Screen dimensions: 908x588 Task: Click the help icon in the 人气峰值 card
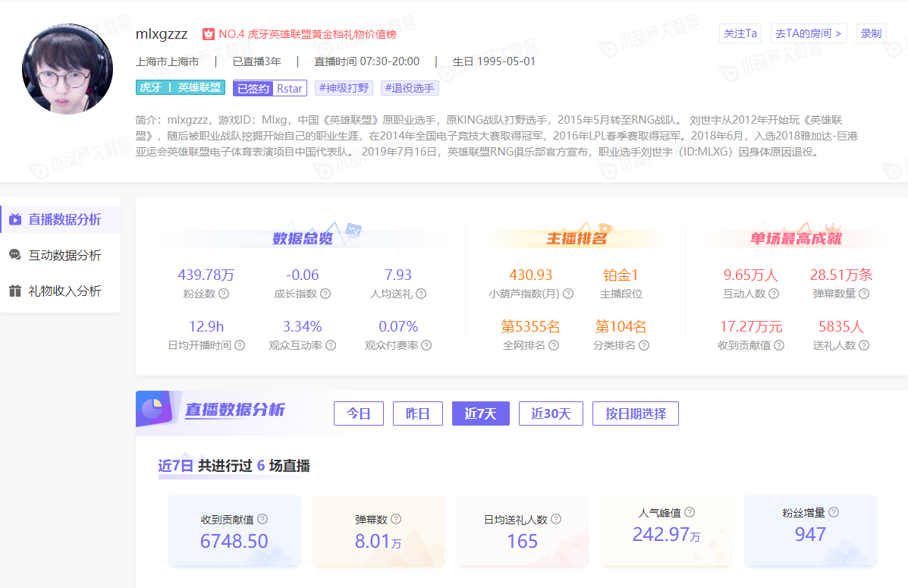(x=689, y=512)
